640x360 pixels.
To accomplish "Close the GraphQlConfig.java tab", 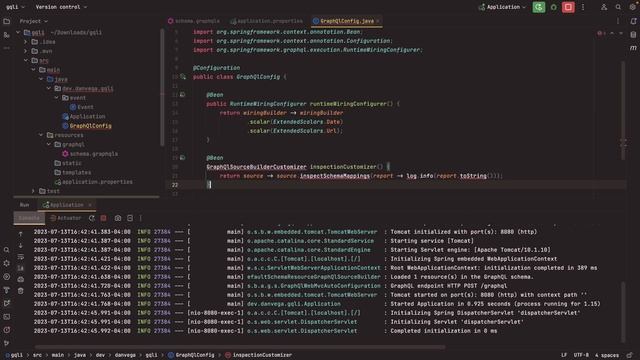I will pyautogui.click(x=378, y=21).
